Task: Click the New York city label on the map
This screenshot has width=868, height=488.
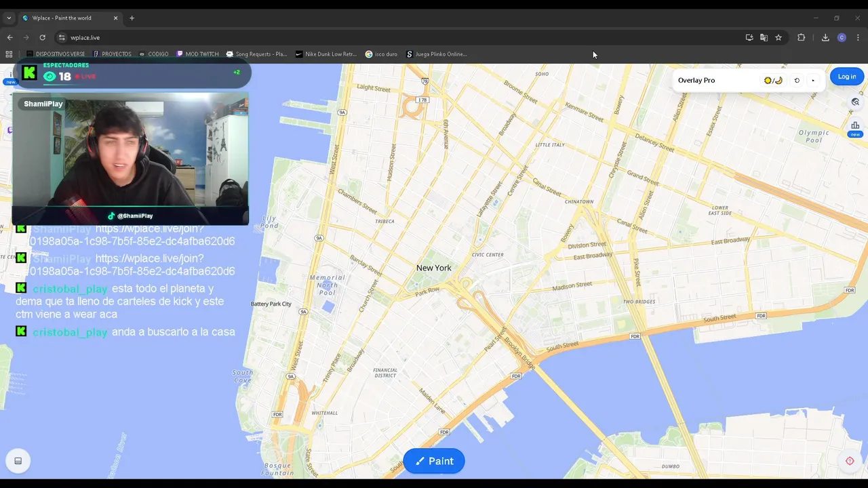Action: click(x=434, y=268)
